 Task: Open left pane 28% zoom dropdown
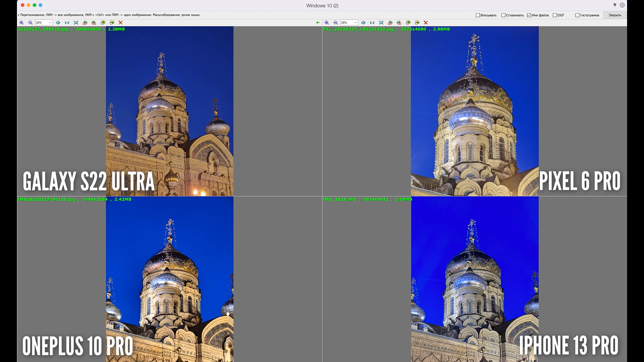(x=50, y=23)
